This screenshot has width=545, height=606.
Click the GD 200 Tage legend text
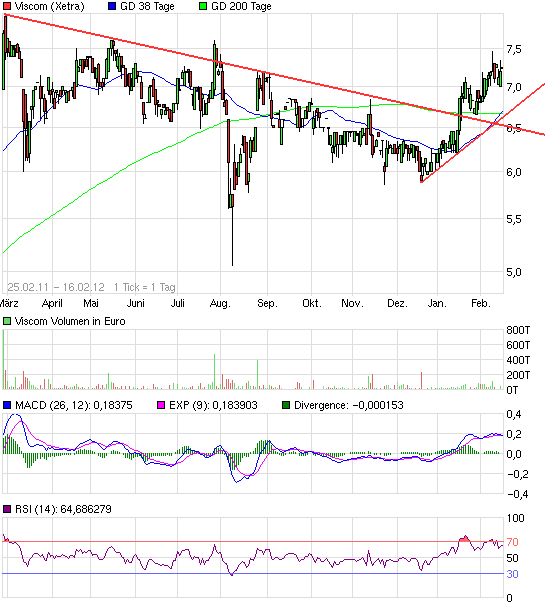241,6
